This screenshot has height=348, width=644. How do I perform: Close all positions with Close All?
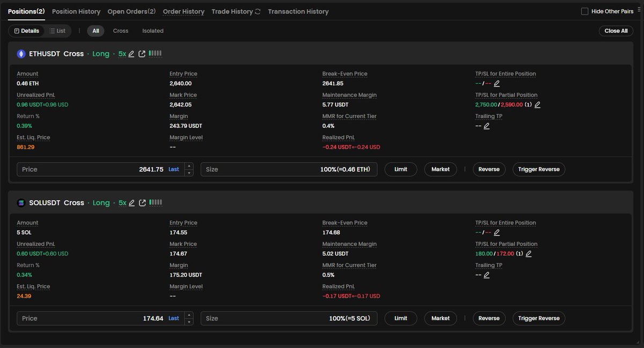tap(616, 31)
